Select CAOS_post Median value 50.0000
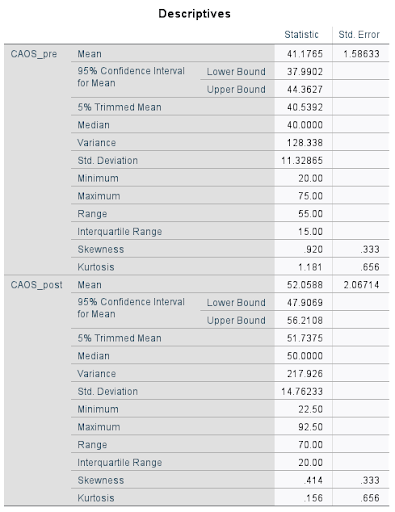Image resolution: width=395 pixels, height=512 pixels. 305,356
